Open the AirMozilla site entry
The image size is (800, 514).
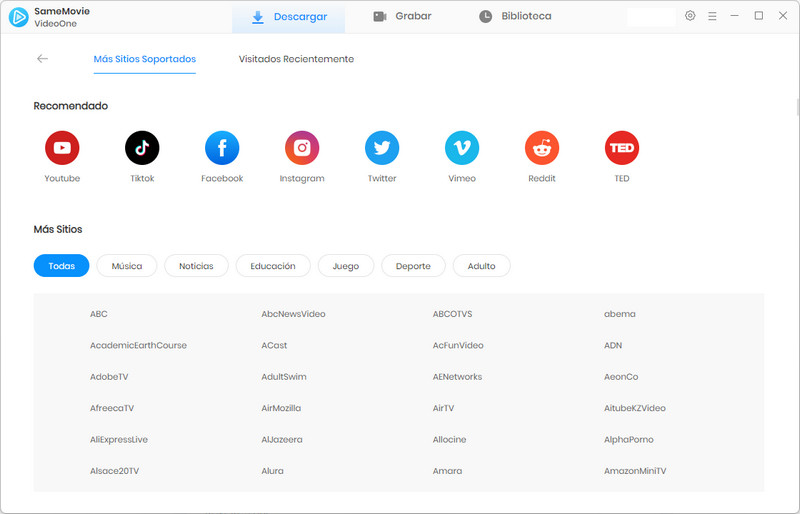click(x=281, y=408)
